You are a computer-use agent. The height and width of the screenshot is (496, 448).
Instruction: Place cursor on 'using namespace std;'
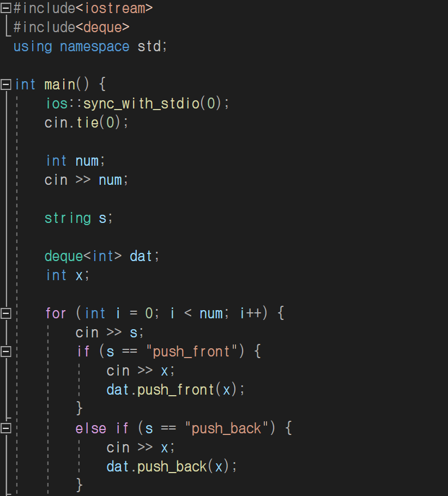[x=90, y=47]
